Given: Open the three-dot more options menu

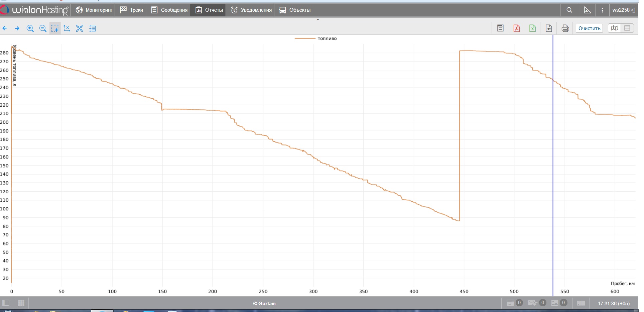Looking at the screenshot, I should (602, 10).
